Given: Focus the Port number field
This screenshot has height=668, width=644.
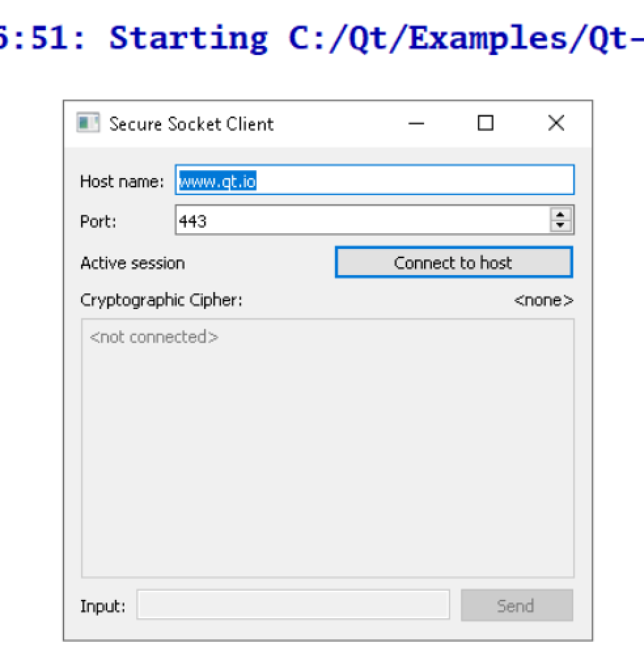Looking at the screenshot, I should point(360,221).
